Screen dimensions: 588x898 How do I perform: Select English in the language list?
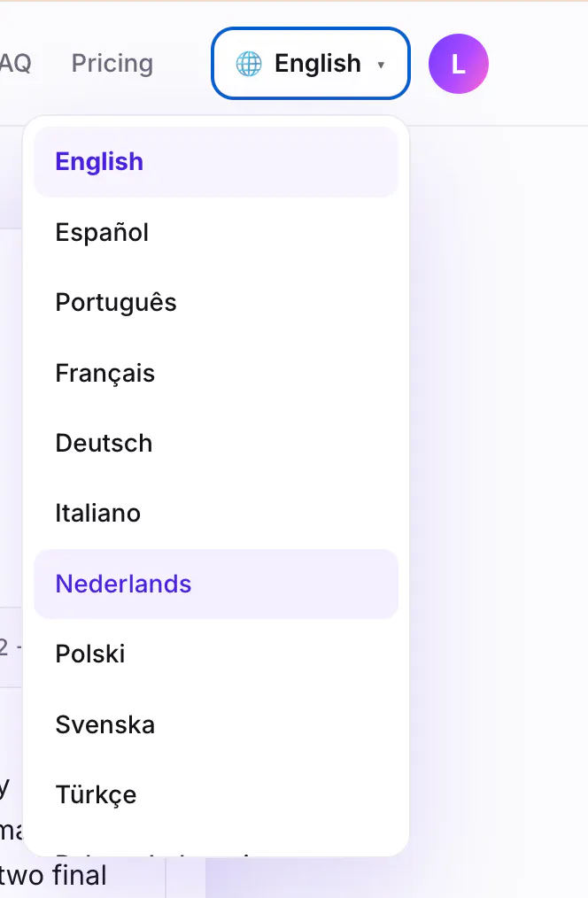coord(216,162)
